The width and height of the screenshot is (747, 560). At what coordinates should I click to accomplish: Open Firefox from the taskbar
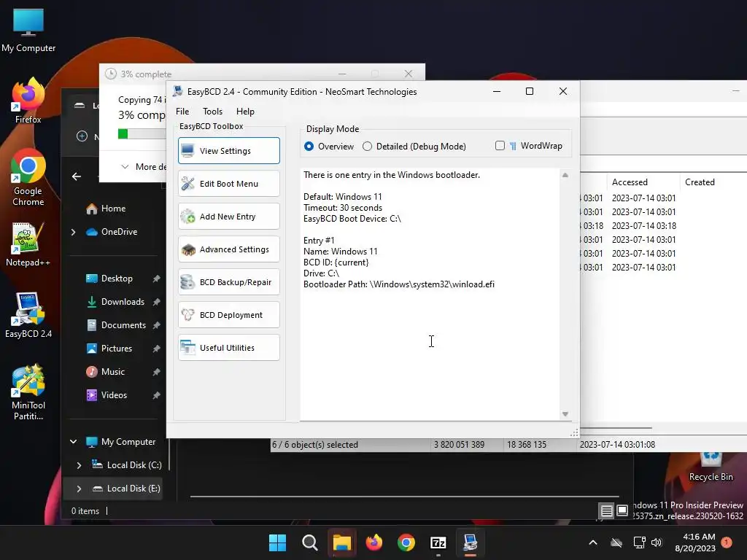(374, 542)
